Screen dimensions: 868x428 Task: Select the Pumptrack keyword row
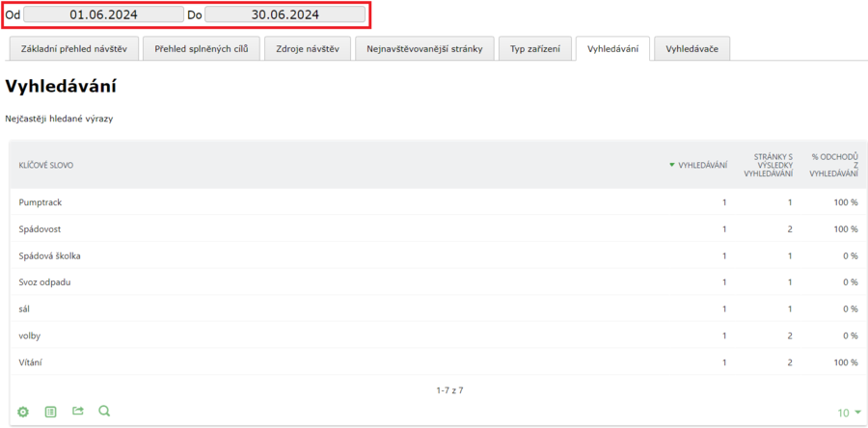click(41, 202)
